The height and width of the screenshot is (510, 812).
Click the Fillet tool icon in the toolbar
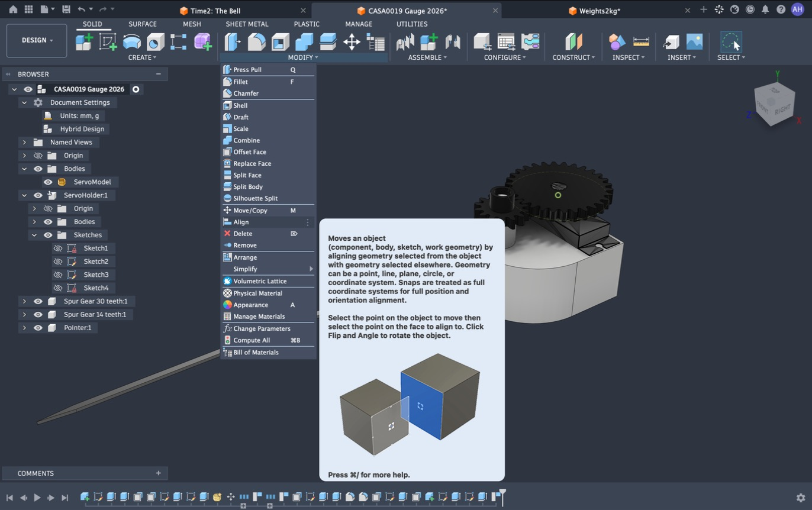256,41
